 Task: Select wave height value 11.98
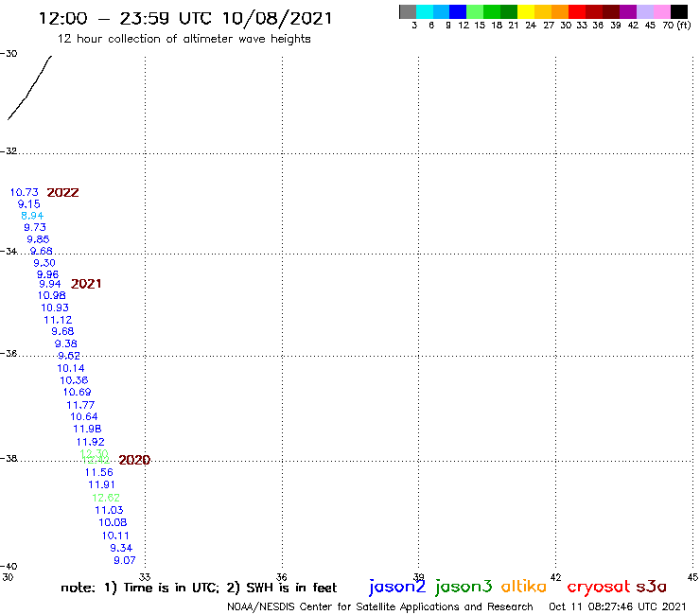[x=87, y=429]
